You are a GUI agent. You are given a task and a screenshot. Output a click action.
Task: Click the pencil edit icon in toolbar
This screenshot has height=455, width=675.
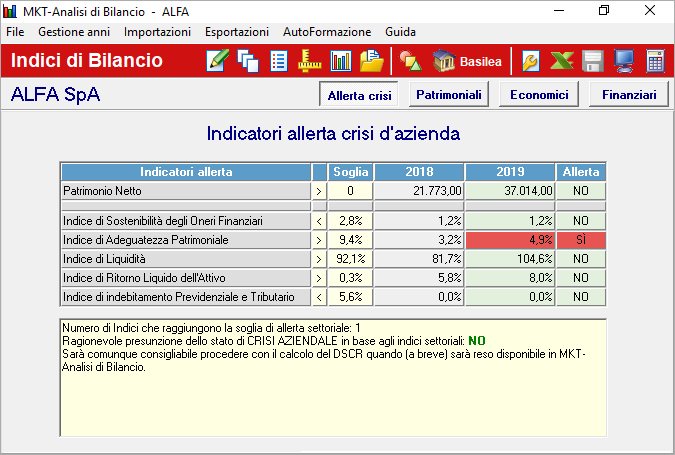(x=217, y=61)
